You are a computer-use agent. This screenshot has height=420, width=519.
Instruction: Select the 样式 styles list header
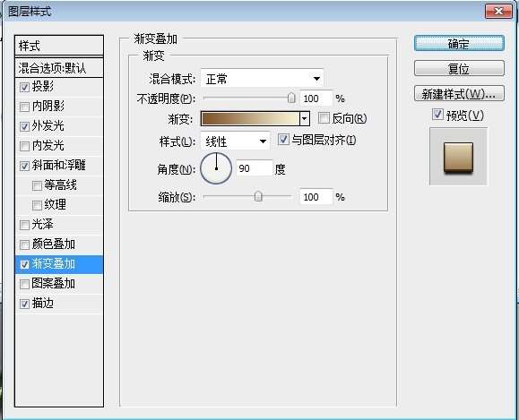(x=59, y=46)
